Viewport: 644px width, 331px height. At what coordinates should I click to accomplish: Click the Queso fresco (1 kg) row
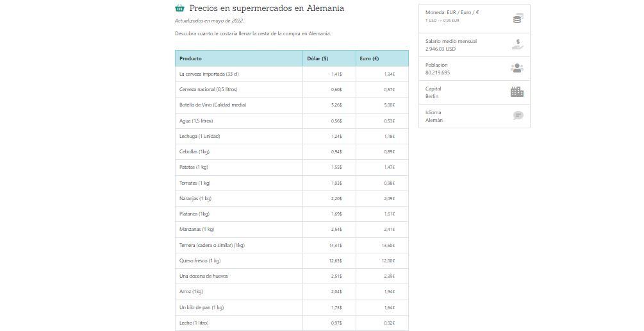pyautogui.click(x=200, y=261)
